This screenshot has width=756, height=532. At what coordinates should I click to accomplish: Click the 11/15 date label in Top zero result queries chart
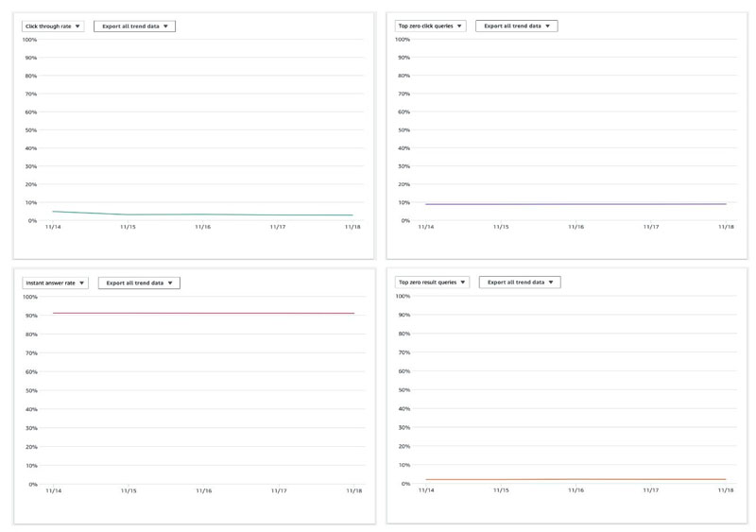[501, 490]
